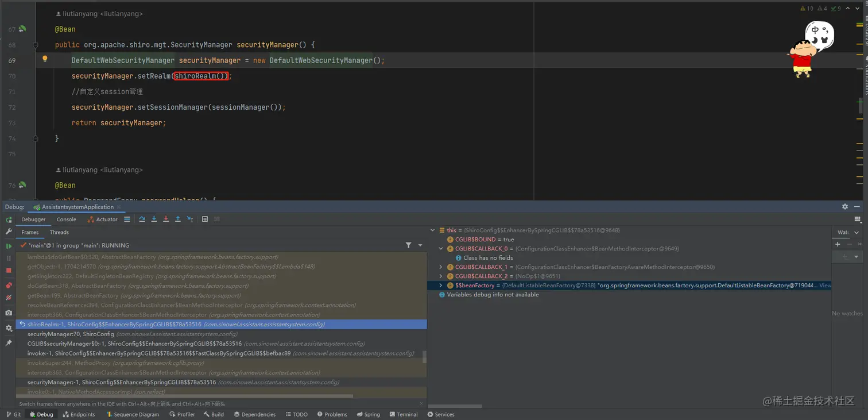Click the frames list vertical scrollbar
868x420 pixels.
click(425, 357)
